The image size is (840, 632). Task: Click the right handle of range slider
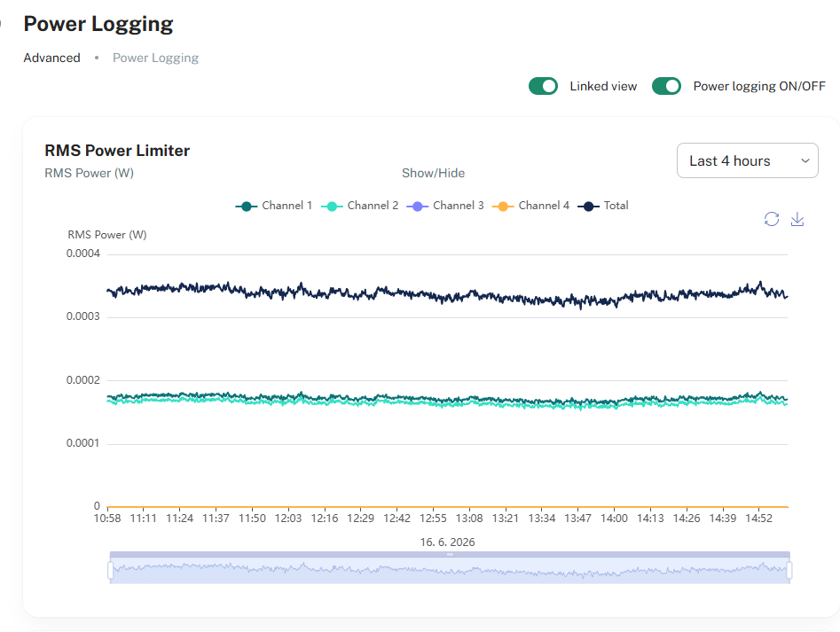pyautogui.click(x=789, y=571)
